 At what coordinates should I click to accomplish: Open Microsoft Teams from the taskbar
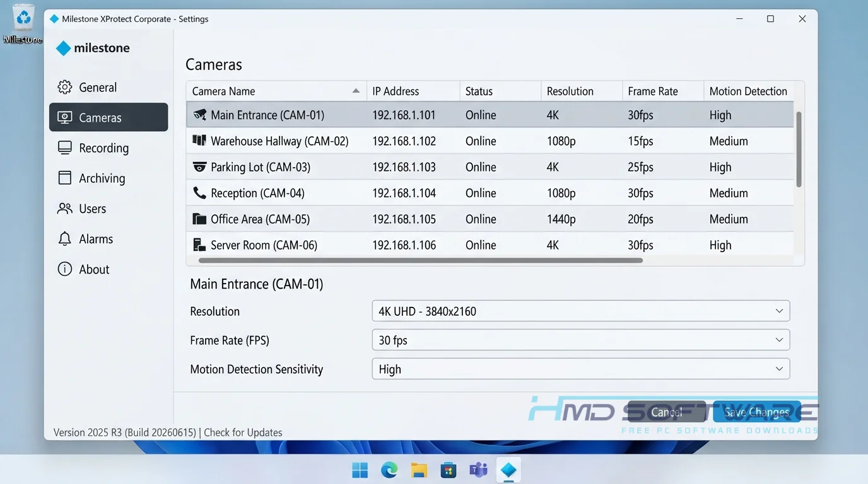click(x=478, y=470)
